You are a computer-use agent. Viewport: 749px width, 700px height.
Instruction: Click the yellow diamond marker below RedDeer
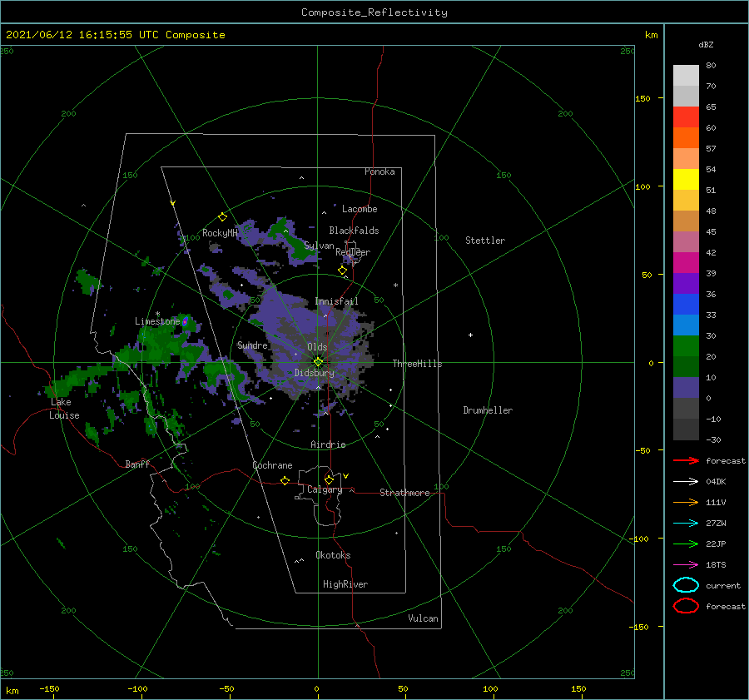pyautogui.click(x=343, y=271)
